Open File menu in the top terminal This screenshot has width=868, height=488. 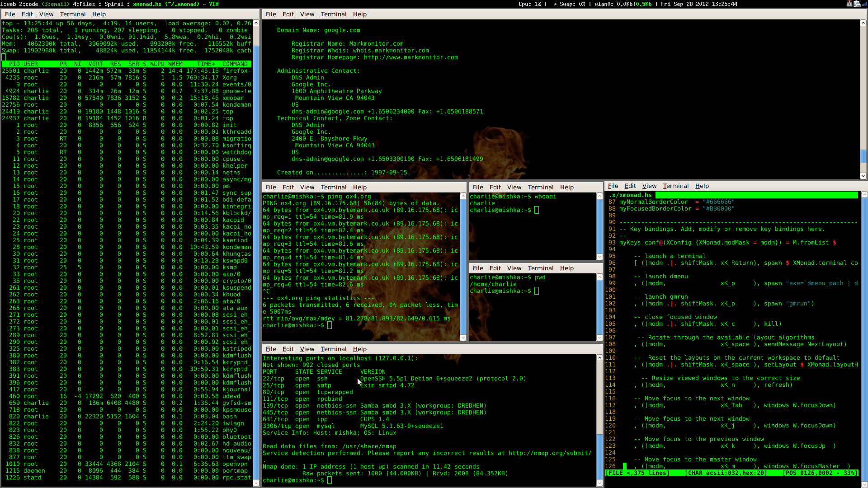pos(10,14)
